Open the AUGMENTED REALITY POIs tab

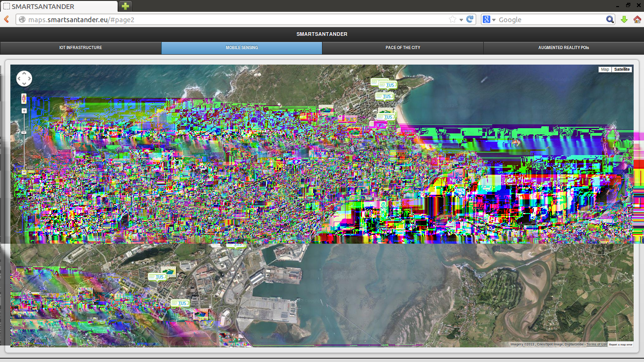564,48
